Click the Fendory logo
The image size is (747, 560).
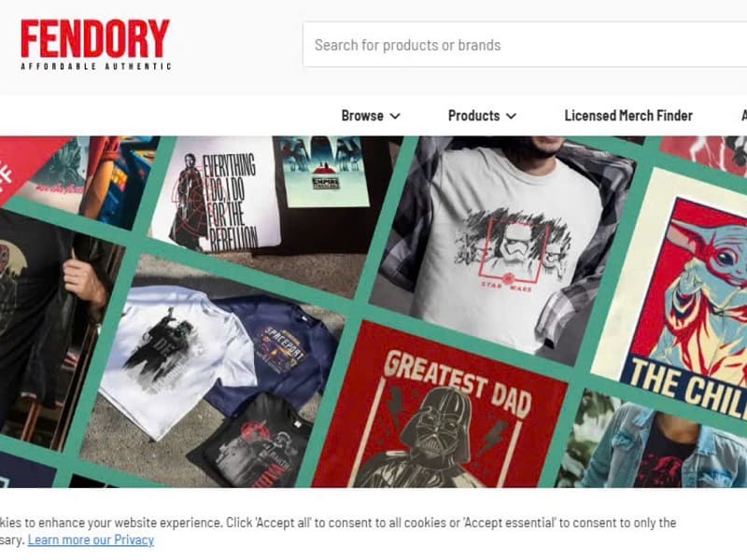pyautogui.click(x=95, y=45)
